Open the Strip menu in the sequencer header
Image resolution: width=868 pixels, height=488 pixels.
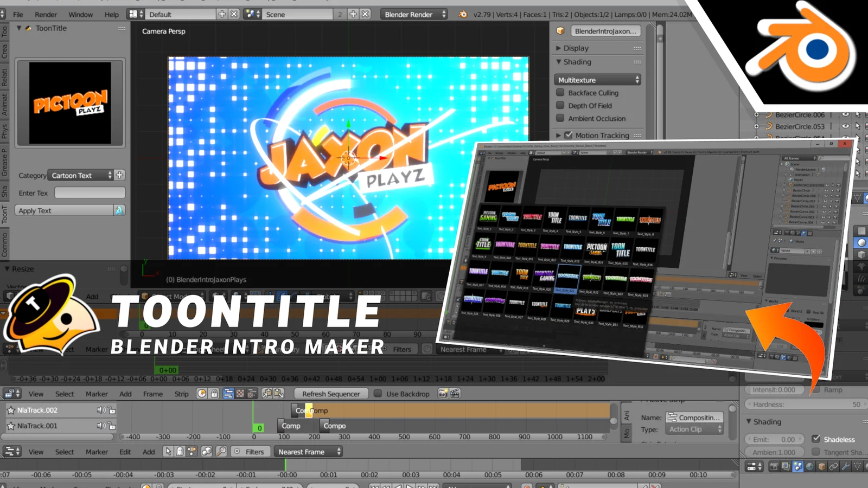[181, 394]
